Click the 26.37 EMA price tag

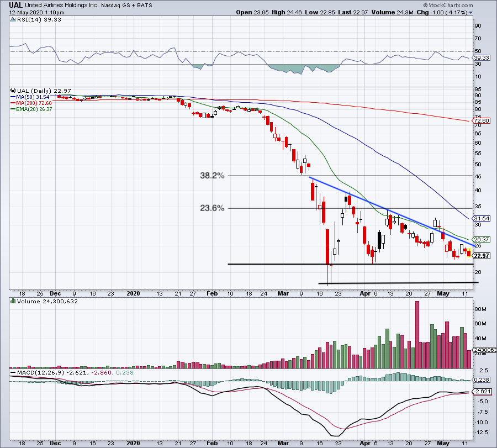482,239
